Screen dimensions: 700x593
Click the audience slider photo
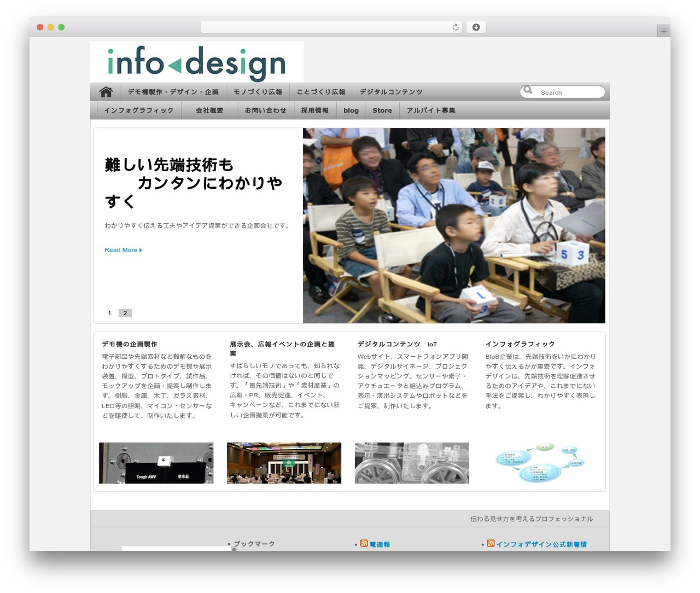[454, 225]
